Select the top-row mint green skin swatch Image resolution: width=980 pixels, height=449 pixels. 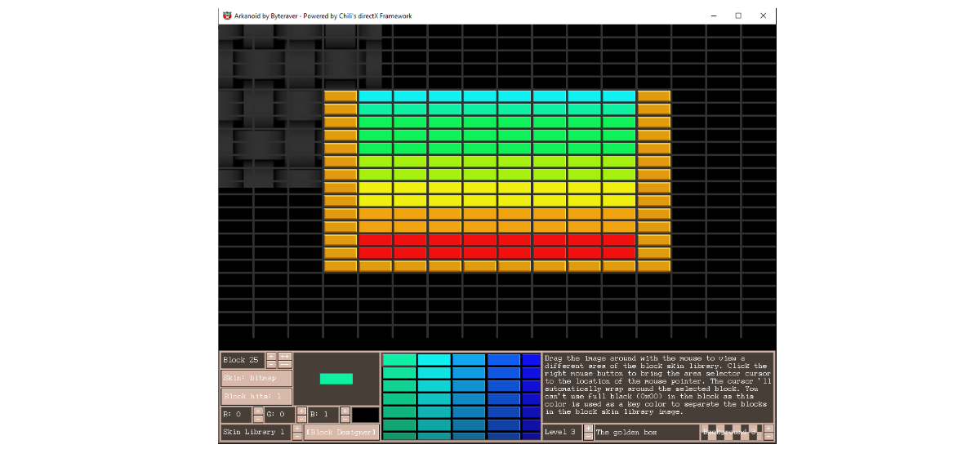tap(399, 359)
